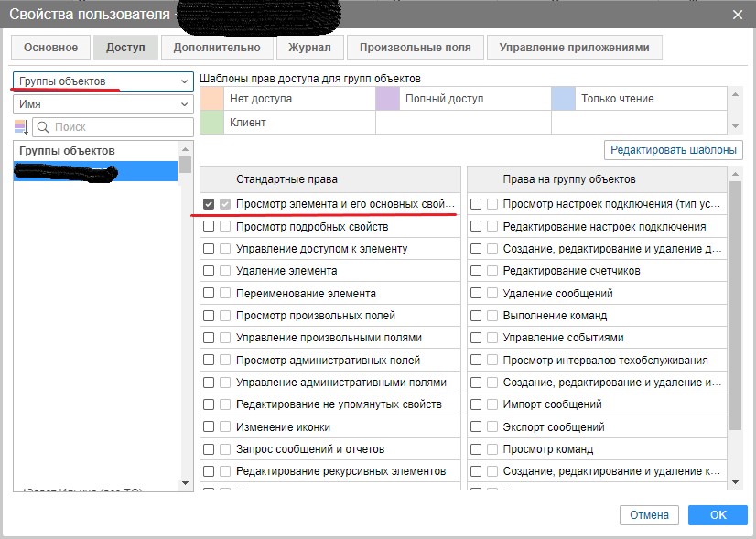Expand the "Имя" filter dropdown
This screenshot has height=539, width=756.
point(103,104)
